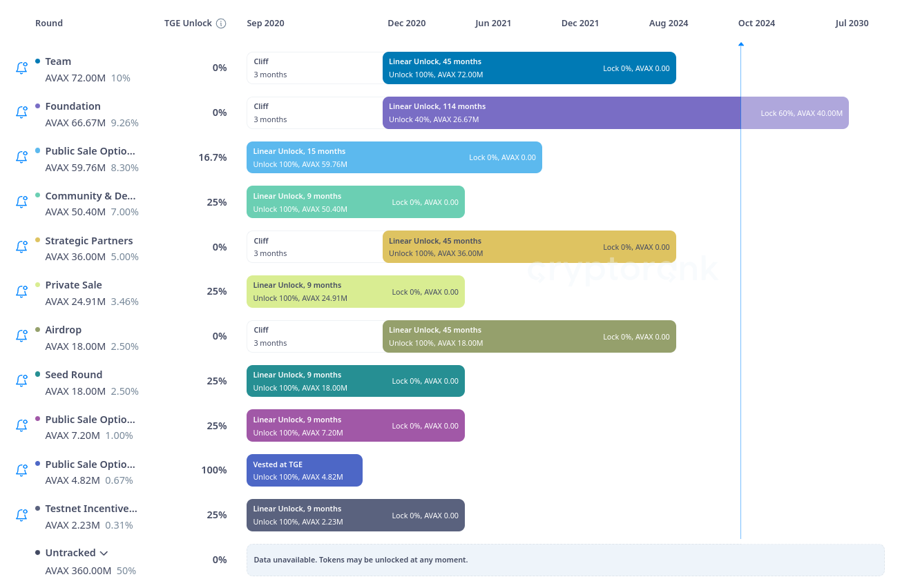Viewport: 900px width, 588px height.
Task: Click the bell icon for Testnet Incentive row
Action: click(x=21, y=515)
